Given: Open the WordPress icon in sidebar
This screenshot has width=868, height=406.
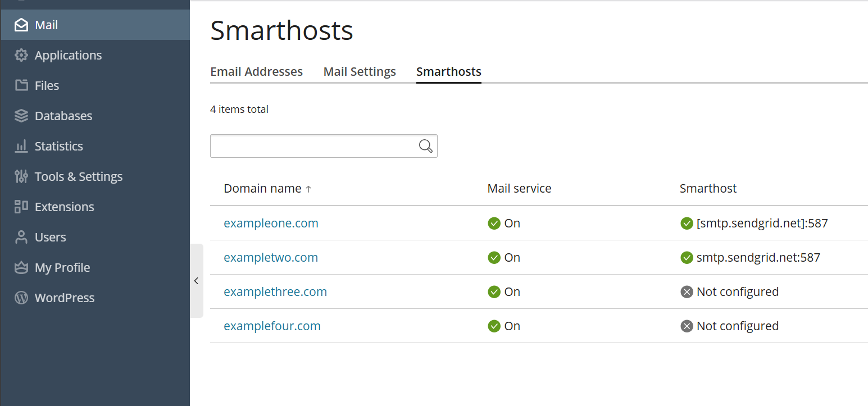Looking at the screenshot, I should tap(21, 297).
